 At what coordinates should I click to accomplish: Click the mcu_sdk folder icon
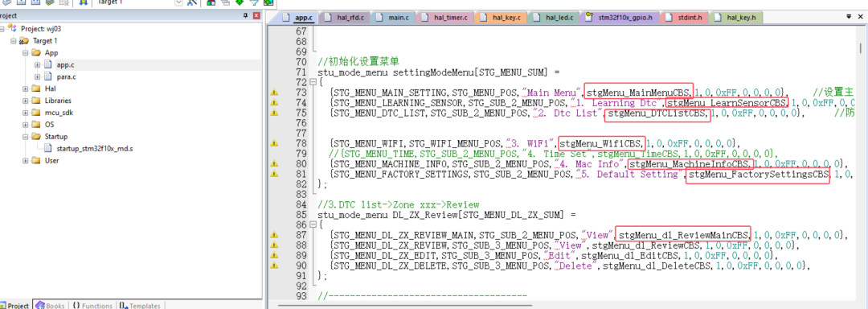(36, 113)
